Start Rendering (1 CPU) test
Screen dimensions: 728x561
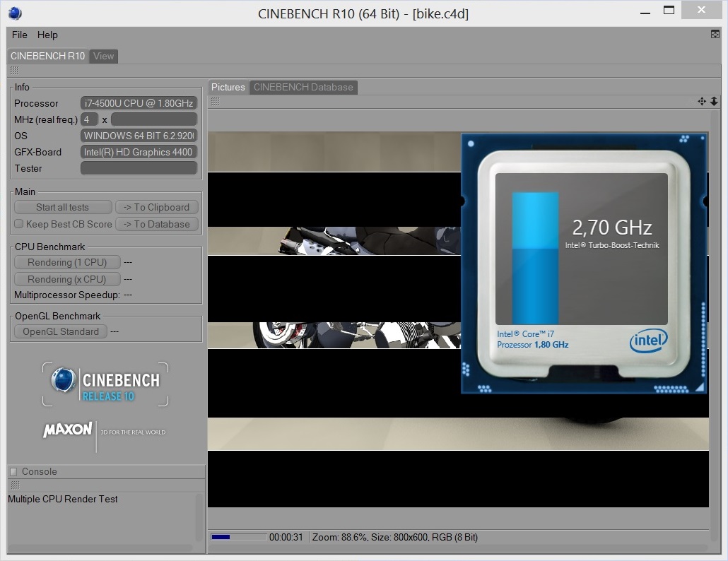coord(67,262)
